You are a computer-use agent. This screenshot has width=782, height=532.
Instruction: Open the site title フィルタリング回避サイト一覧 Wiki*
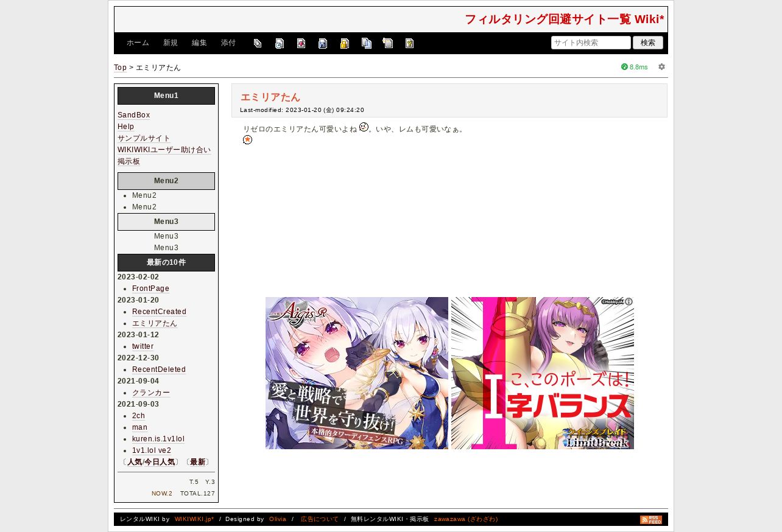tap(565, 19)
